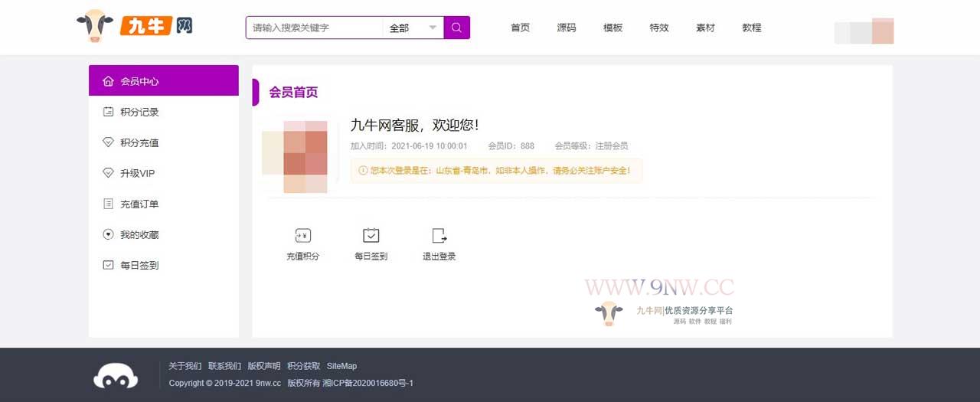Image resolution: width=980 pixels, height=402 pixels.
Task: Open 我的收藏 in the sidebar
Action: (164, 234)
